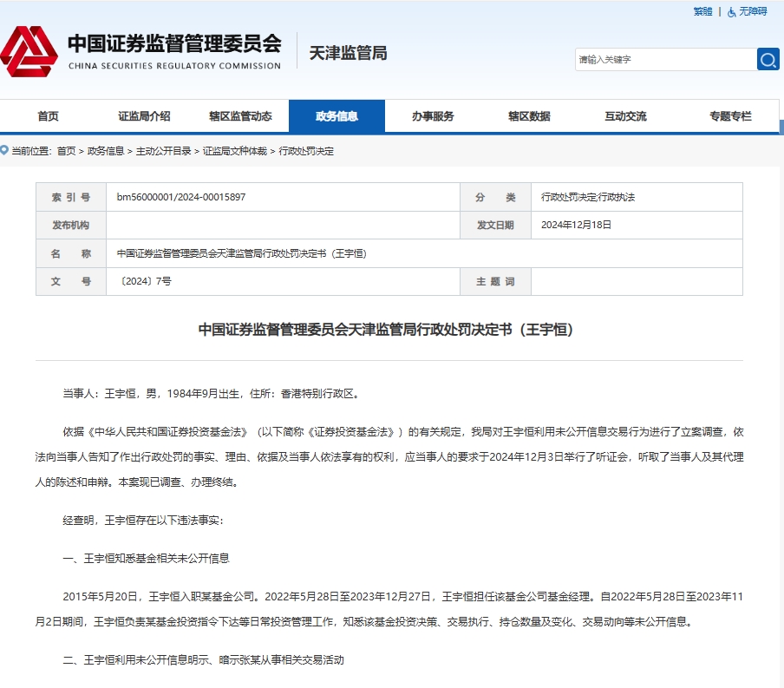Type in the 请输入关键字 search box
784x688 pixels.
pyautogui.click(x=663, y=59)
